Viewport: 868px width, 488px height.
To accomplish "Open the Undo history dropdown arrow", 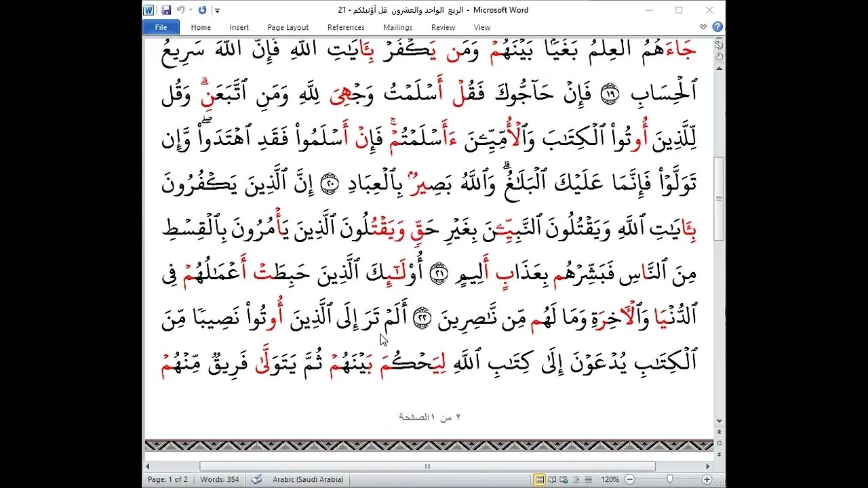I will 190,10.
